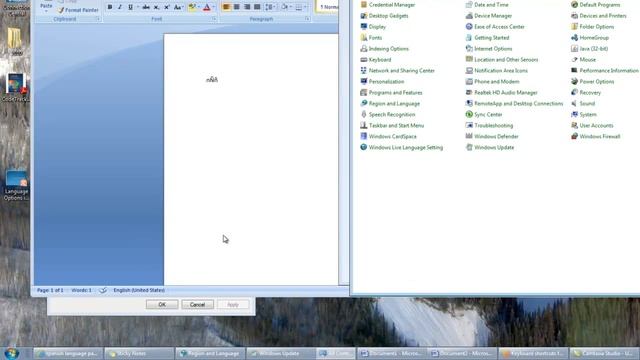Click Windows Live Language Setting icon

pos(364,147)
